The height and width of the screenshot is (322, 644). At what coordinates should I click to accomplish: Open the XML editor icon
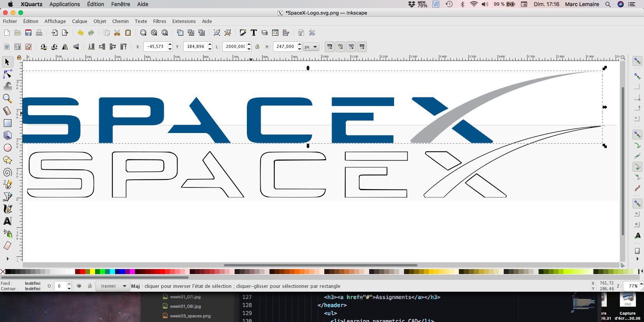(x=275, y=33)
